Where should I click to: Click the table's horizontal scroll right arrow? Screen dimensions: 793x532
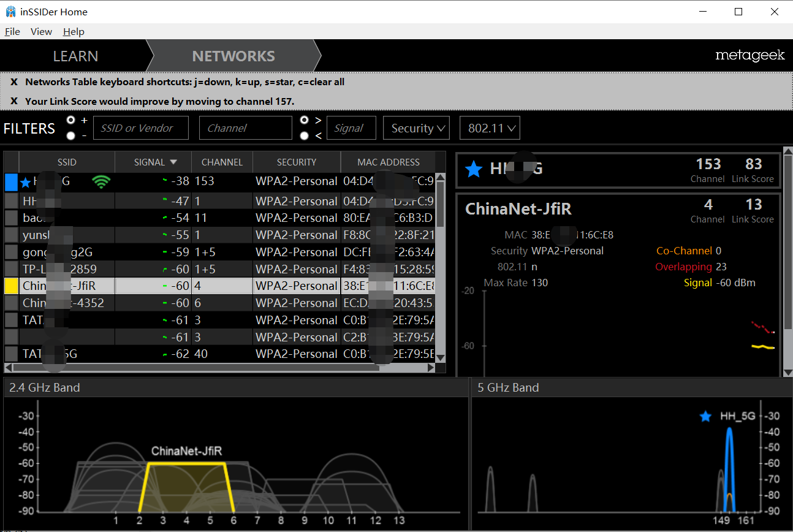(x=431, y=367)
